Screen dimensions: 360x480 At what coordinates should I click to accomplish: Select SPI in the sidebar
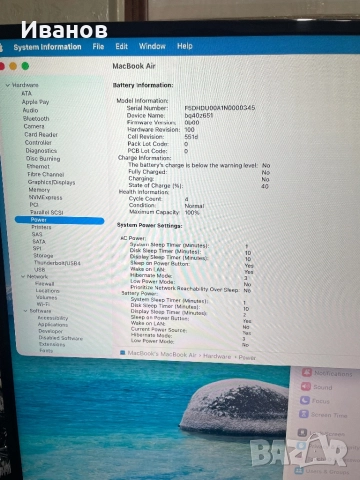[x=37, y=249]
